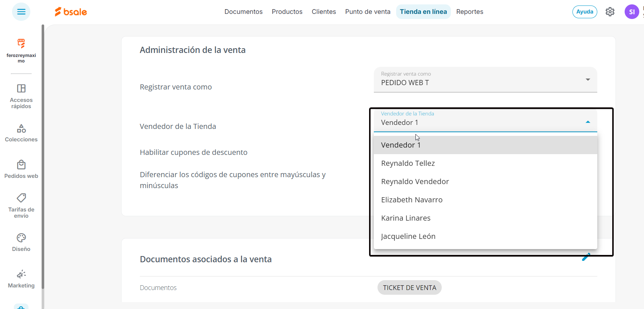644x309 pixels.
Task: Click the TICKET DE VENTA chip
Action: coord(409,287)
